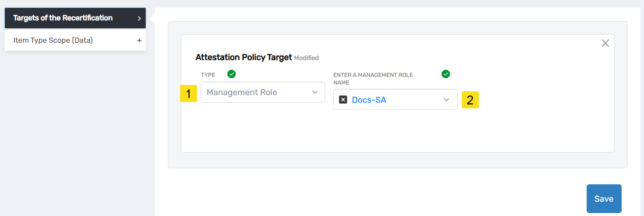Click the Attestation Policy Target heading
644x216 pixels.
point(244,57)
